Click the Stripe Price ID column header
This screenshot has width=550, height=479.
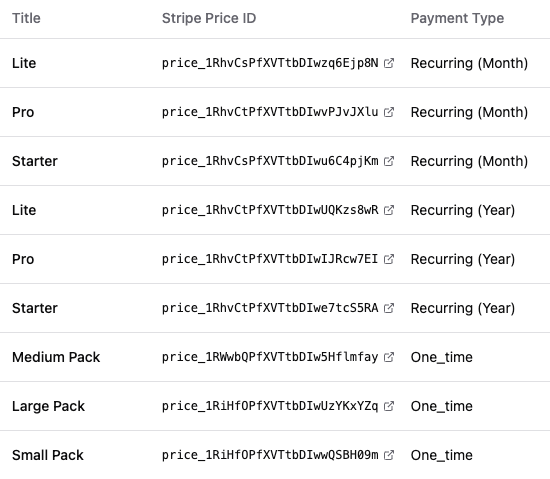pos(209,18)
